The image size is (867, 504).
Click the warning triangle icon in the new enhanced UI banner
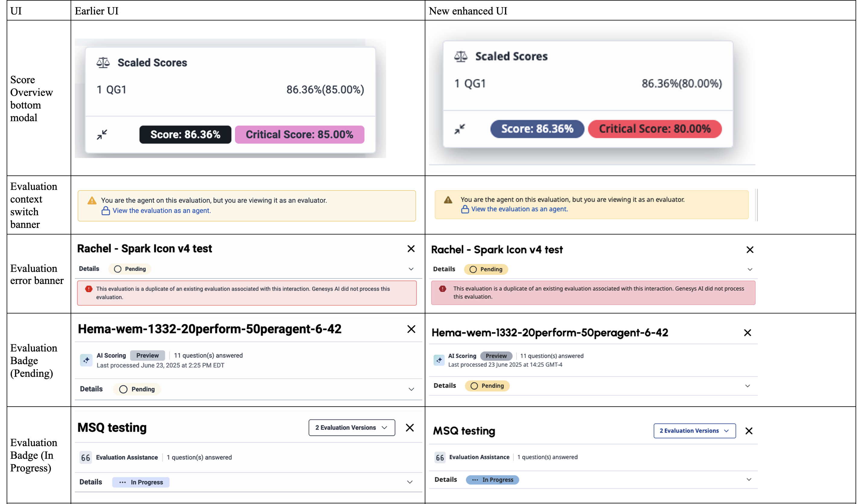(x=448, y=200)
